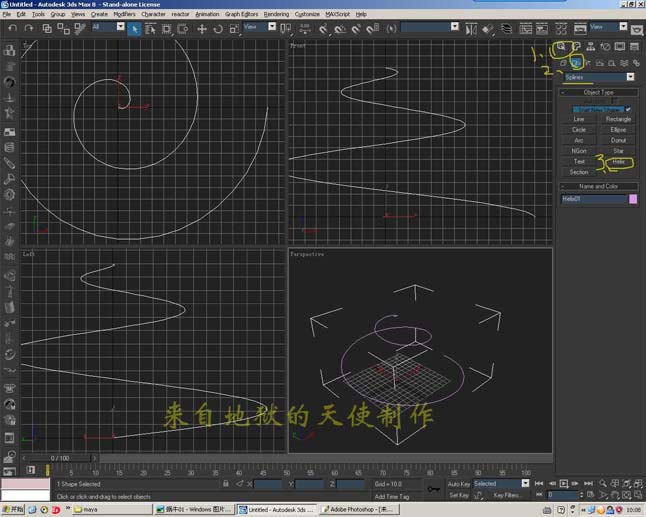Toggle Window/Crossing selection mode
Screen dimensions: 646x517
tap(183, 29)
